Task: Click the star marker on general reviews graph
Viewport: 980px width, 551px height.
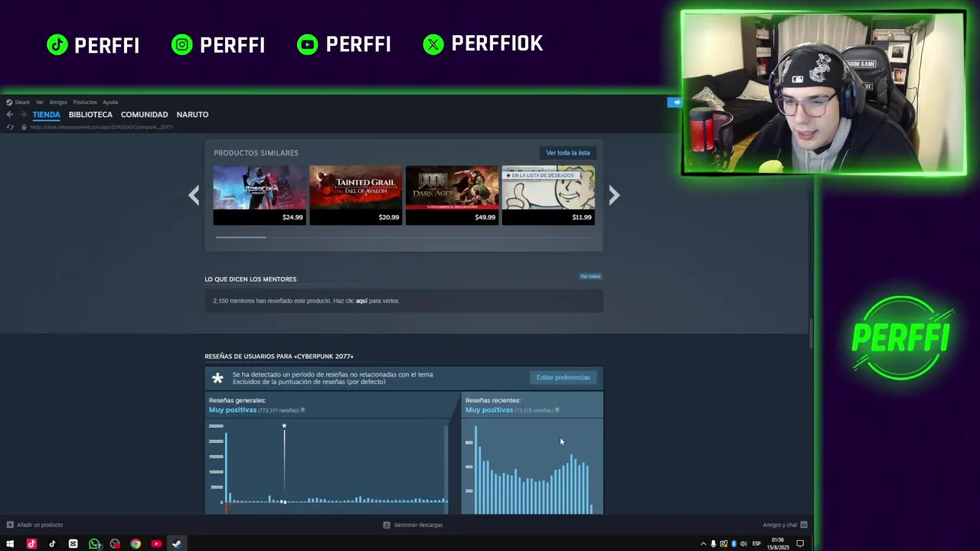Action: [x=284, y=425]
